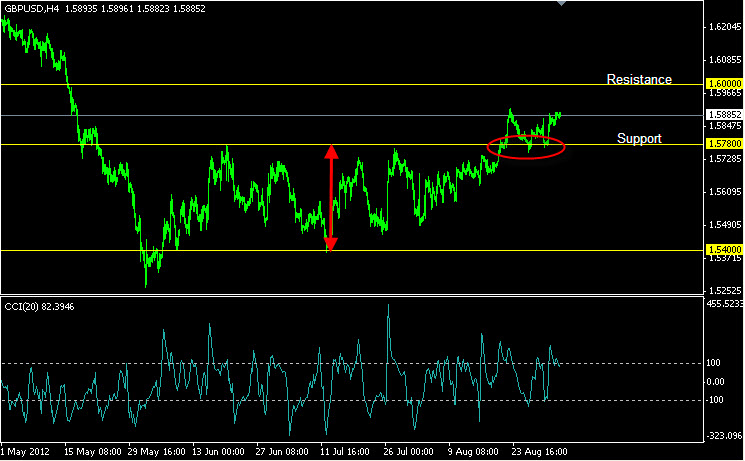Select the yellow horizontal line at 1.57800
745x461 pixels.
pos(352,144)
